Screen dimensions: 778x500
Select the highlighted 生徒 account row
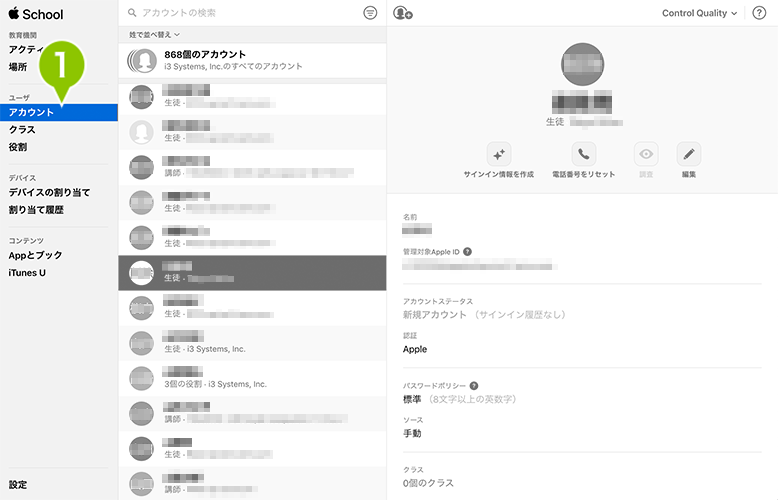click(x=252, y=273)
